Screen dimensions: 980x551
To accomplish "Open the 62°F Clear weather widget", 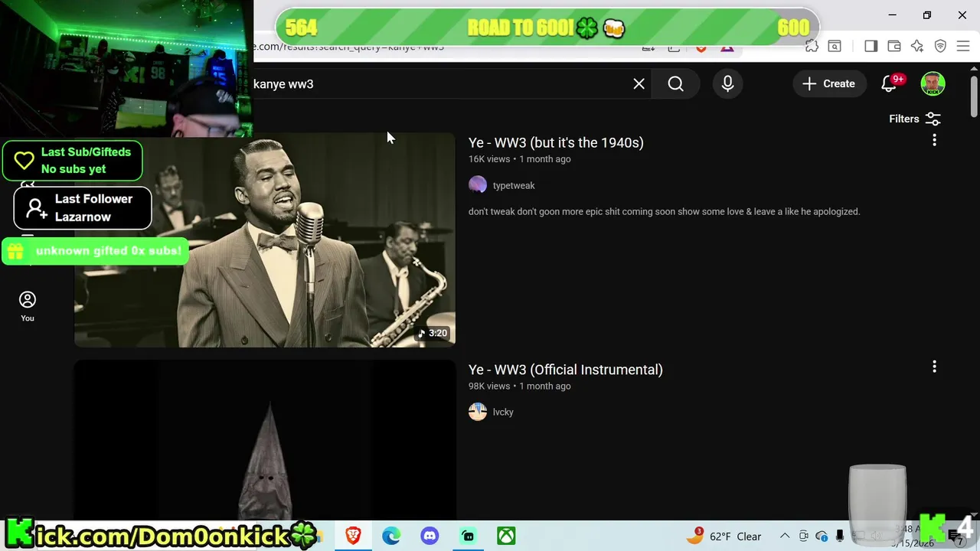I will [724, 536].
